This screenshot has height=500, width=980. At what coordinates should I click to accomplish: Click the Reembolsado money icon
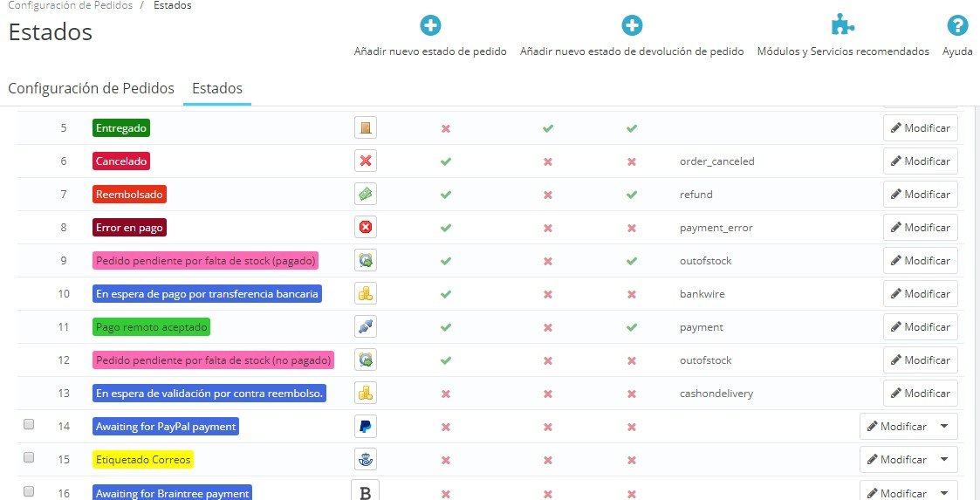click(366, 195)
